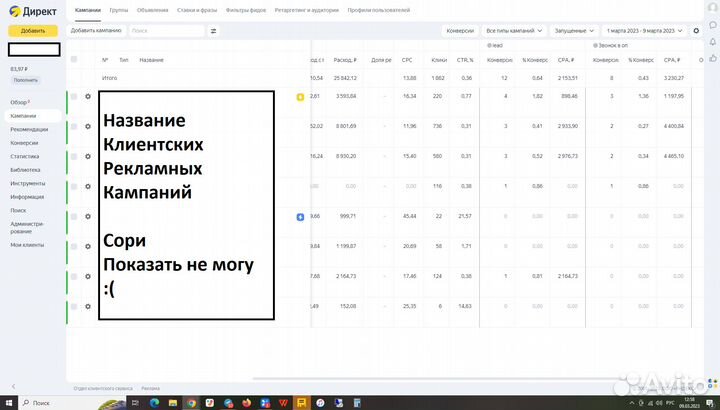Check the campaign row with CPC 45,44
Viewport: 720px width, 410px height.
(74, 216)
